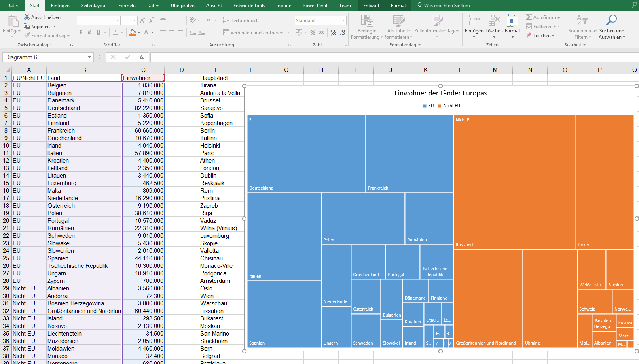Toggle italic formatting with the K icon
The image size is (639, 364).
click(89, 32)
